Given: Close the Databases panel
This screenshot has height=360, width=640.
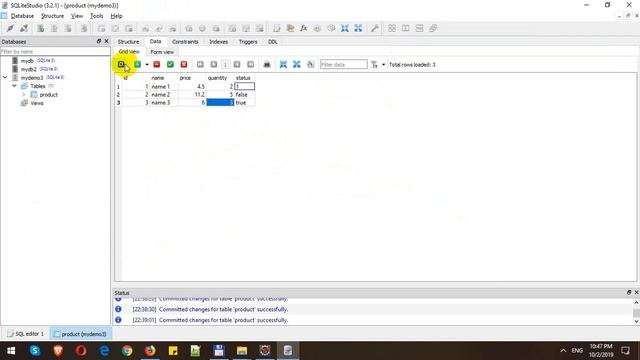Looking at the screenshot, I should 106,41.
